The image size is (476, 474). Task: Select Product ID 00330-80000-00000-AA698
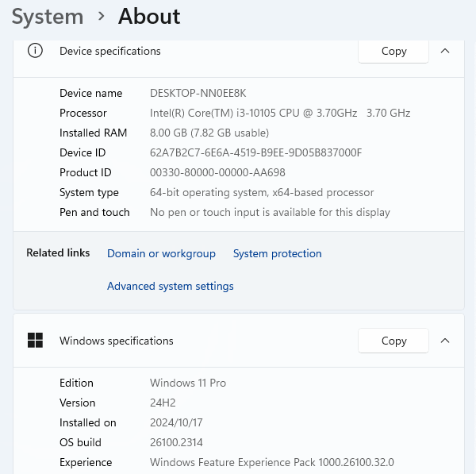[217, 172]
